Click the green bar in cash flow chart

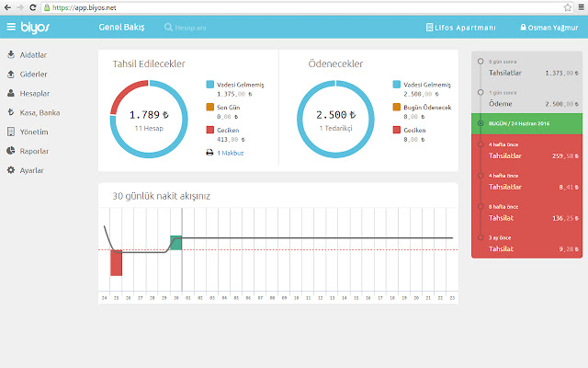pyautogui.click(x=175, y=243)
